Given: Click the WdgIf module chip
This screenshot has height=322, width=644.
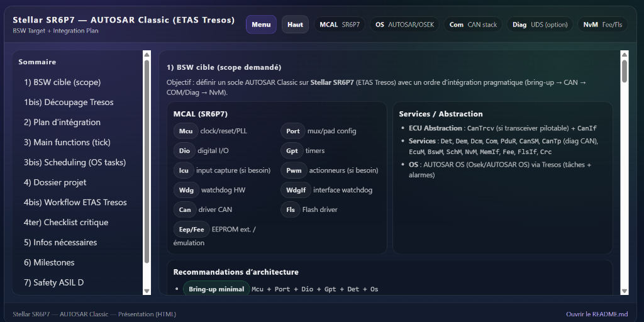Looking at the screenshot, I should pyautogui.click(x=296, y=190).
